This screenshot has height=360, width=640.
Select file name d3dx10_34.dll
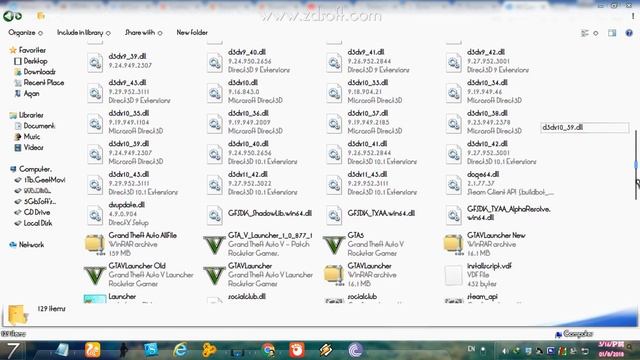487,82
